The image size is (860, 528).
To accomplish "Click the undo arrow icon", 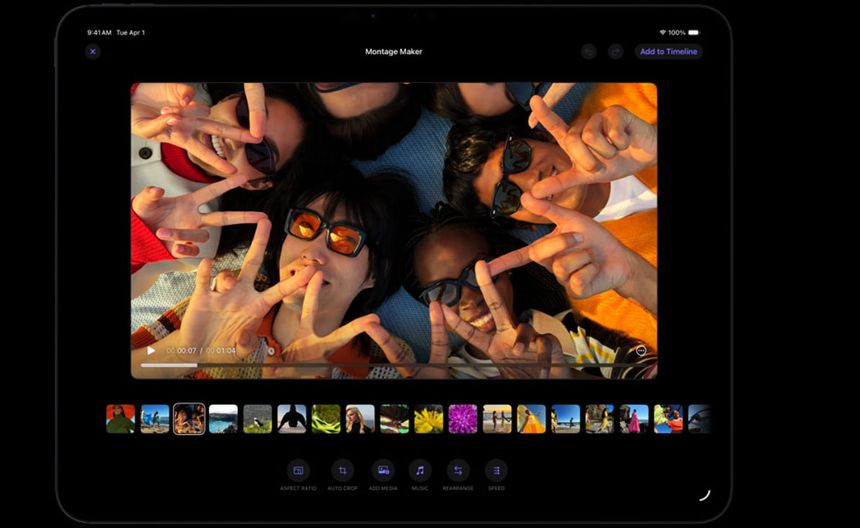I will [x=589, y=51].
